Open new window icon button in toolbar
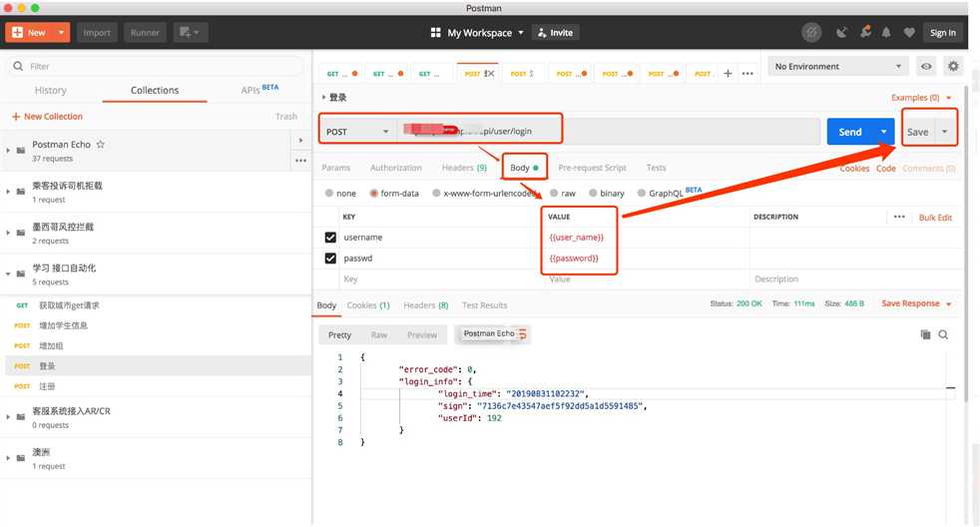980x527 pixels. coord(189,33)
